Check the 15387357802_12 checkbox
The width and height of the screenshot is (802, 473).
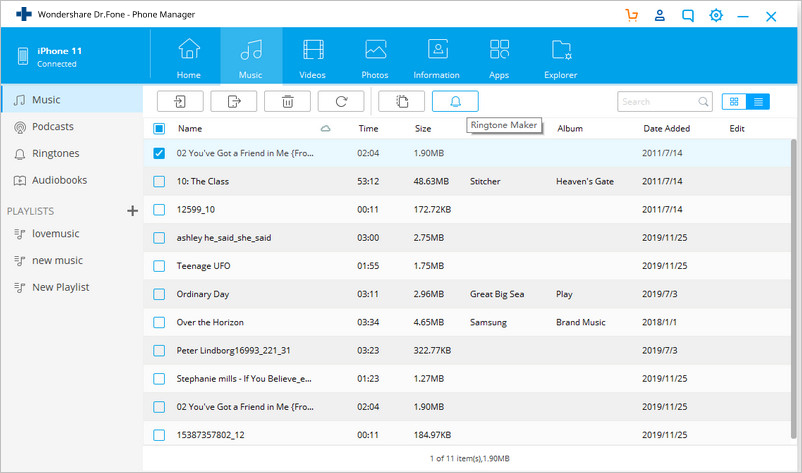(159, 435)
